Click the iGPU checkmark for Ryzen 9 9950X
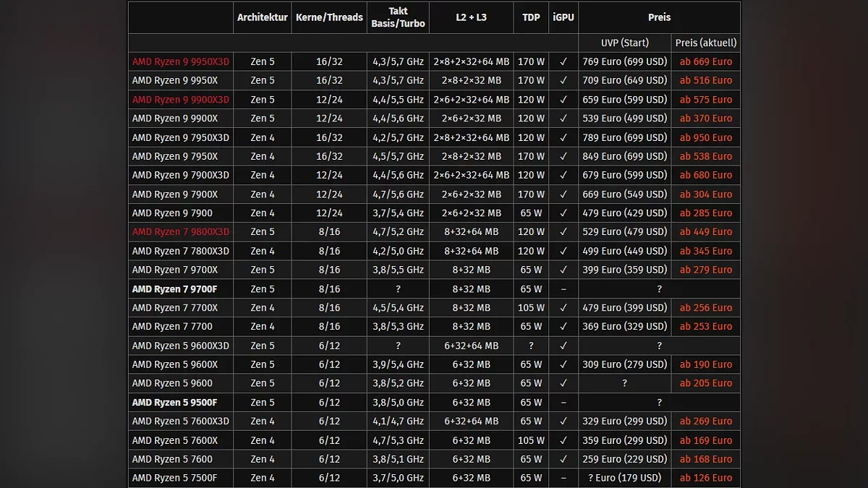868x488 pixels. pos(563,80)
